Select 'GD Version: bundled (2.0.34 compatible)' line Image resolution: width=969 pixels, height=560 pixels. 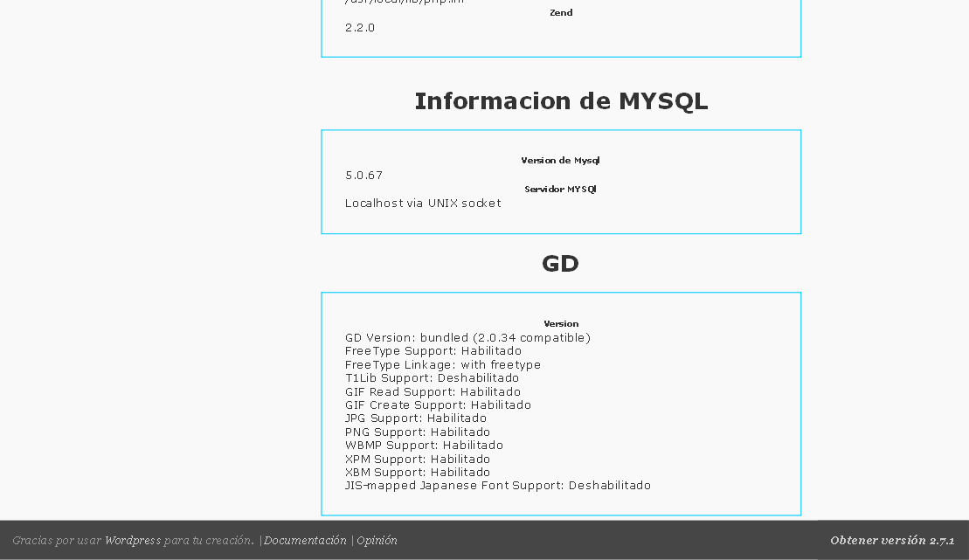[x=467, y=338]
